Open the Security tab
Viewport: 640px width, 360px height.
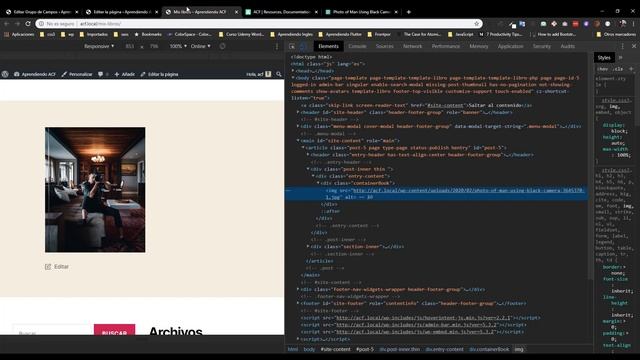[542, 47]
